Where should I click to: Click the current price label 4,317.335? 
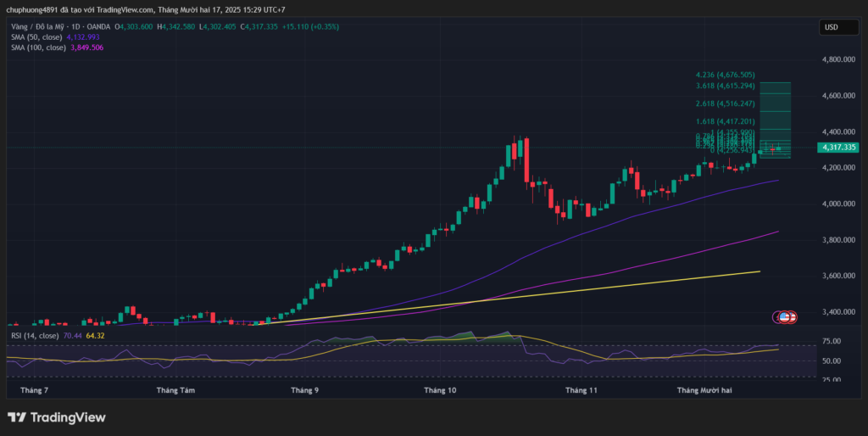pos(837,148)
